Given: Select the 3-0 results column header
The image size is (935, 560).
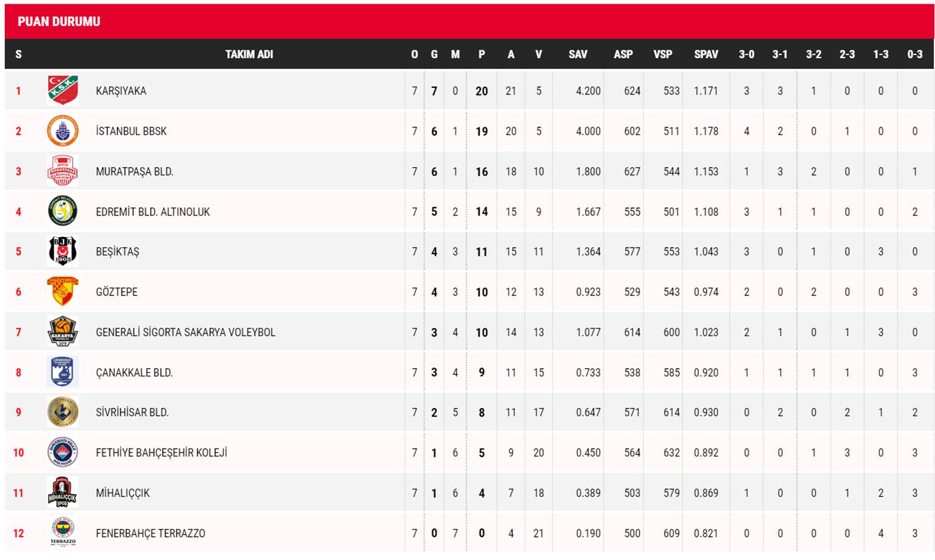Looking at the screenshot, I should click(x=747, y=54).
